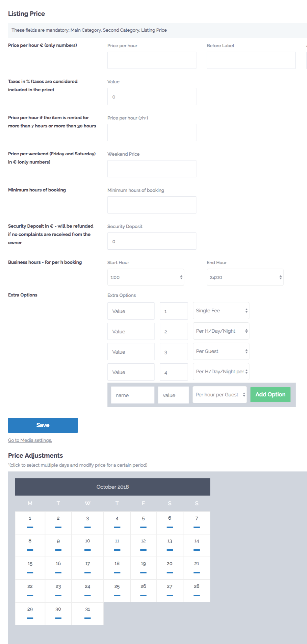Open the End Hour dropdown
This screenshot has width=307, height=644.
click(x=245, y=277)
